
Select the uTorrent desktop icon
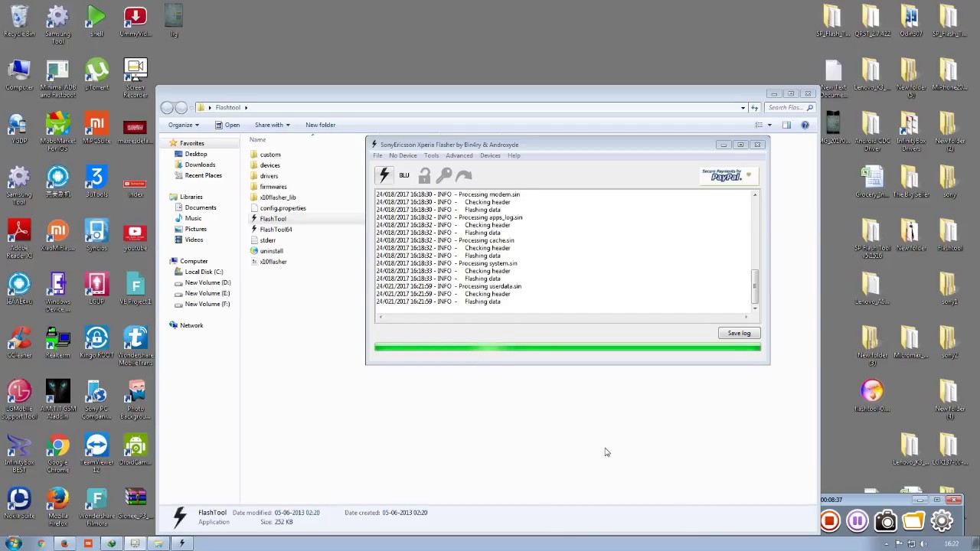coord(96,75)
